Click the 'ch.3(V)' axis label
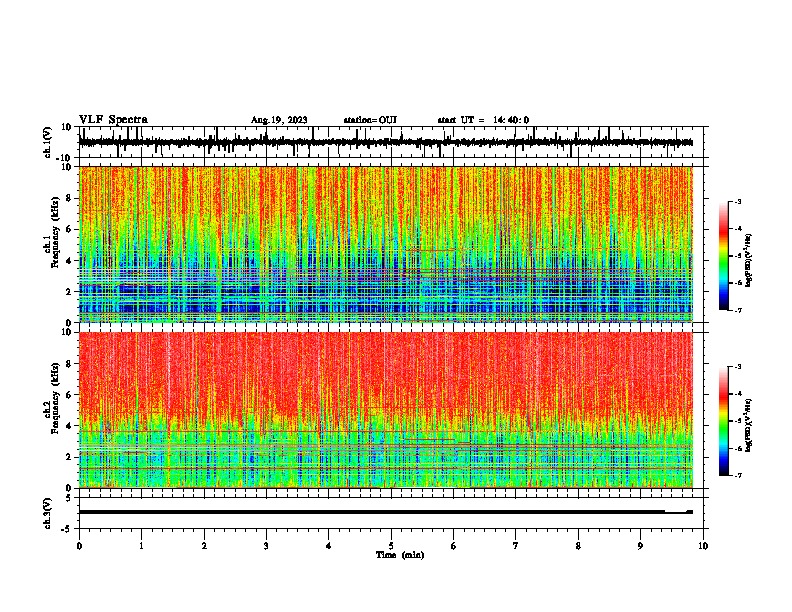 pyautogui.click(x=48, y=513)
